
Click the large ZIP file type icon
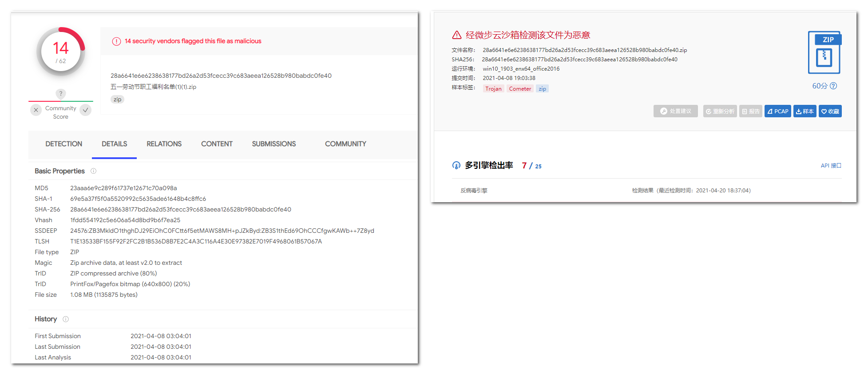click(824, 52)
